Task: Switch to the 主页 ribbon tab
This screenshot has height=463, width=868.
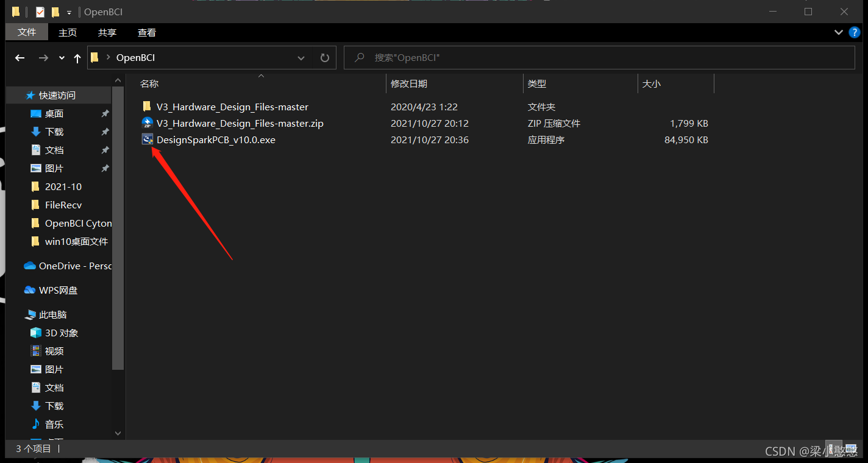Action: pyautogui.click(x=68, y=32)
